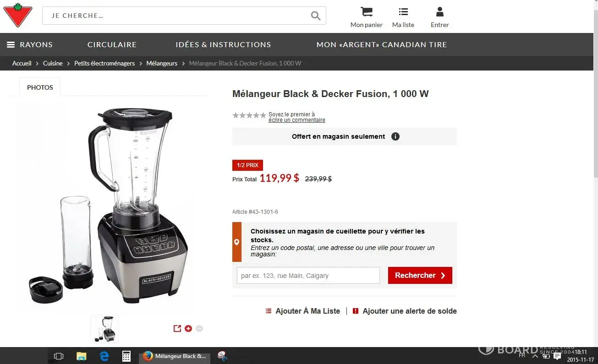598x364 pixels.
Task: Open Idées & Instructions menu
Action: [223, 44]
